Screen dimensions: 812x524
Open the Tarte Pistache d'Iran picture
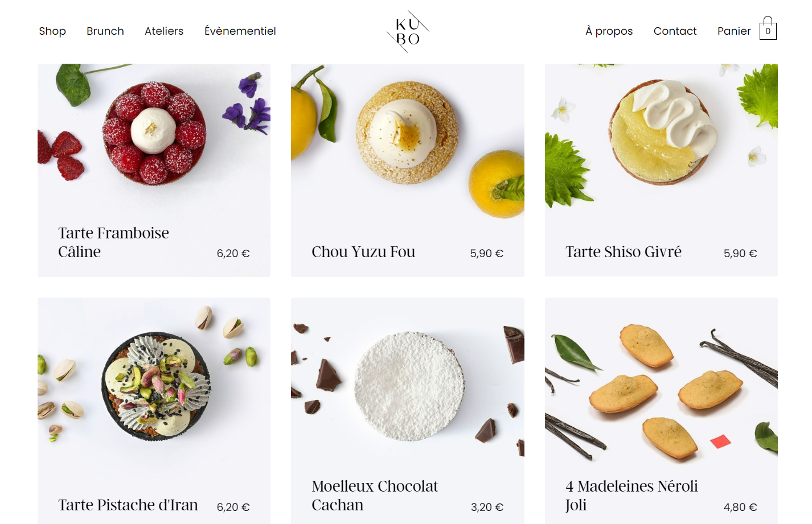pyautogui.click(x=154, y=387)
